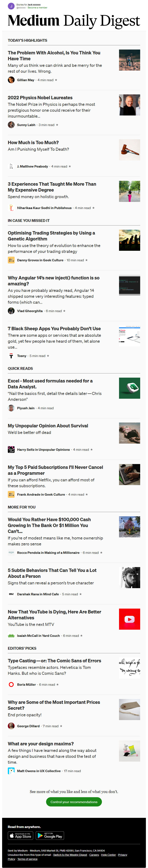Click the Yard Couch publication icon
Screen dimensions: 148x868
click(11, 636)
